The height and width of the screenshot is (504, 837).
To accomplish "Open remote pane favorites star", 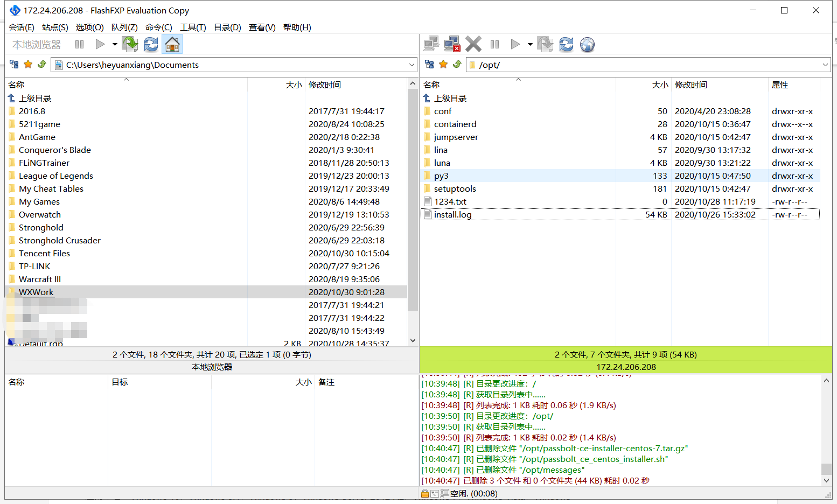I will pyautogui.click(x=443, y=65).
